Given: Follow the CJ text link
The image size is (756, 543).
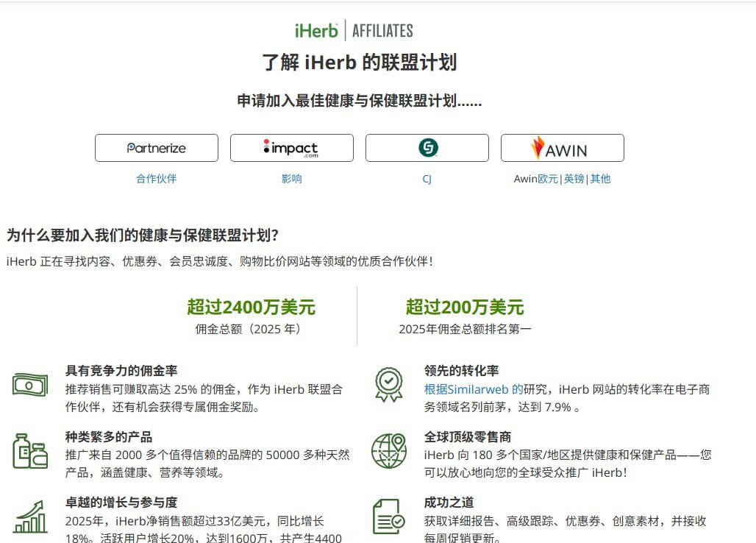Looking at the screenshot, I should (x=427, y=180).
